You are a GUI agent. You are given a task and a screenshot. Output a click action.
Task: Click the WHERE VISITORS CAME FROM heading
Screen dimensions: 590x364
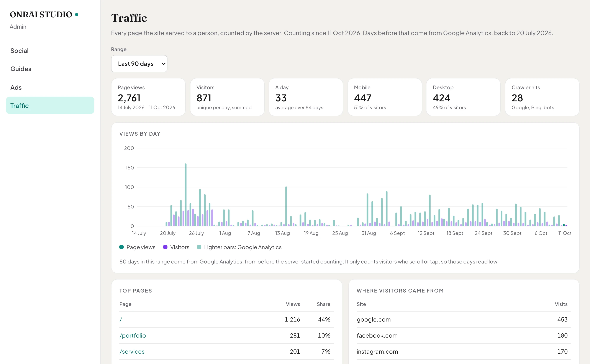400,291
